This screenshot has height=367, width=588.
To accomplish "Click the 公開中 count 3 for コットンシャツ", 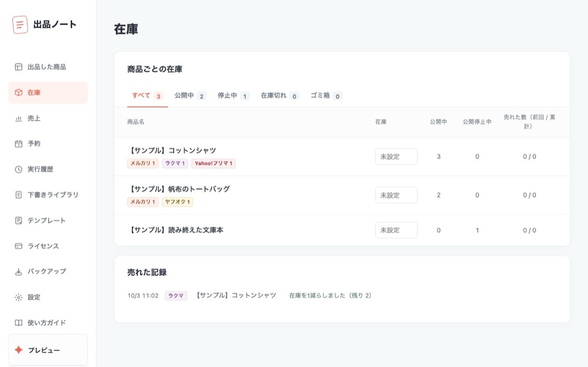I will (439, 157).
